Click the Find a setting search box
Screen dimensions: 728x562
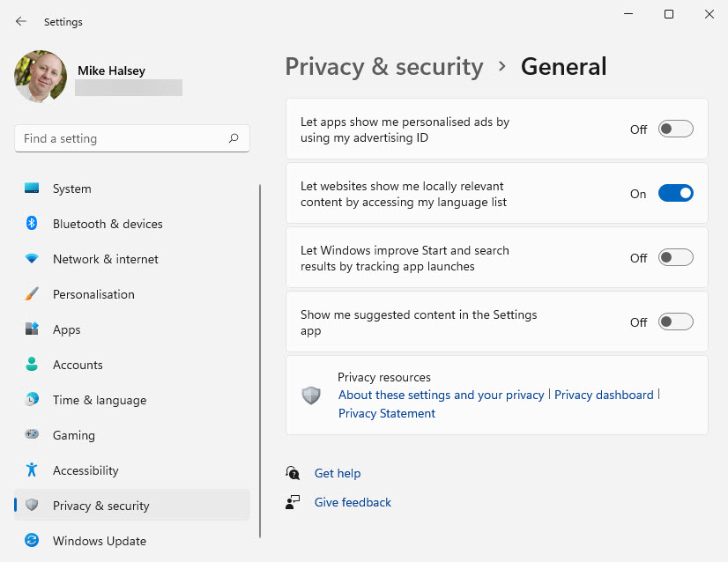[x=123, y=138]
